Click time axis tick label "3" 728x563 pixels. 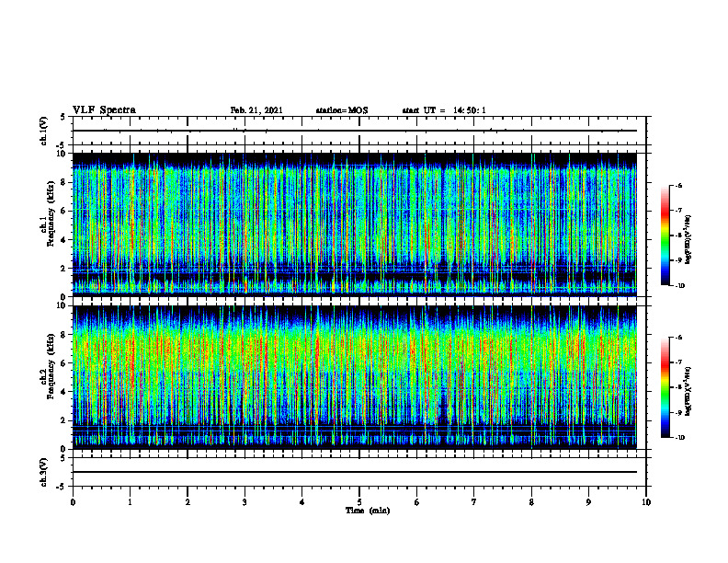(x=245, y=502)
